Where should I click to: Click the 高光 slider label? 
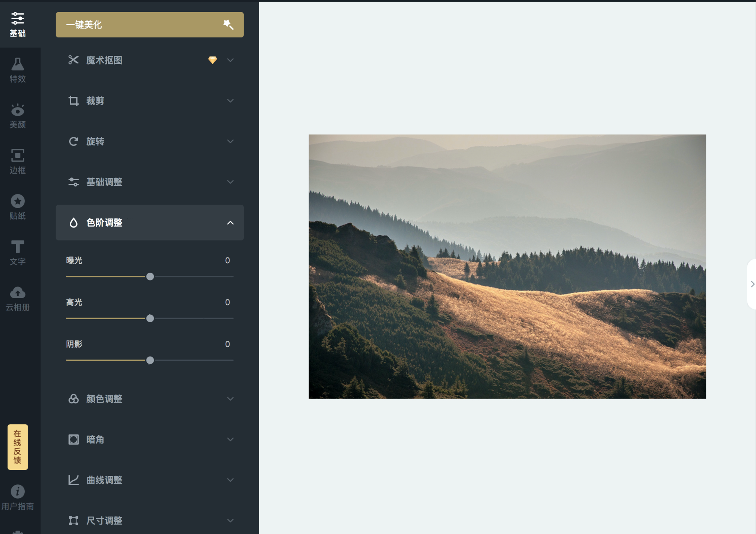point(74,302)
